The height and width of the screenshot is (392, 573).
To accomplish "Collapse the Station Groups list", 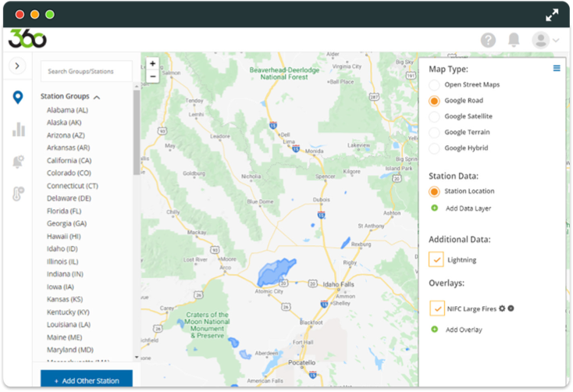I will [x=97, y=98].
